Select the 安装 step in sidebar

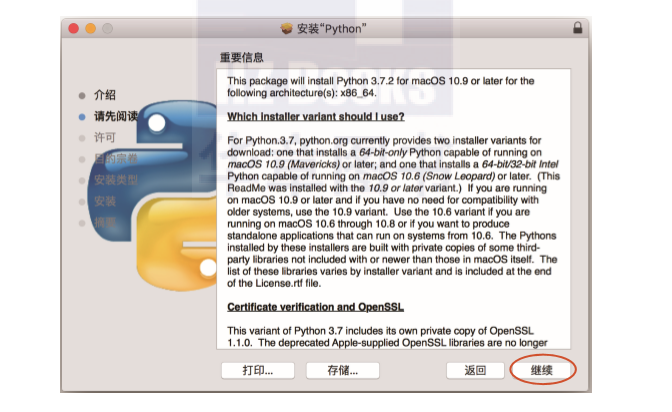[105, 201]
